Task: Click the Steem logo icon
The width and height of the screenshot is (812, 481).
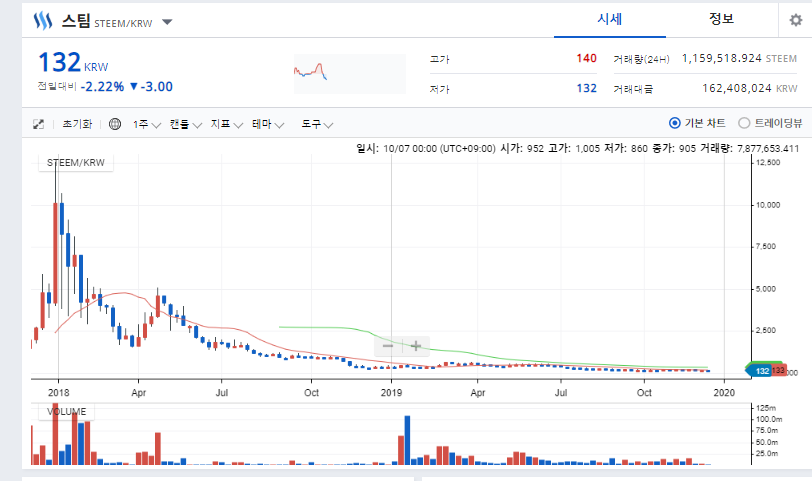Action: click(x=42, y=21)
